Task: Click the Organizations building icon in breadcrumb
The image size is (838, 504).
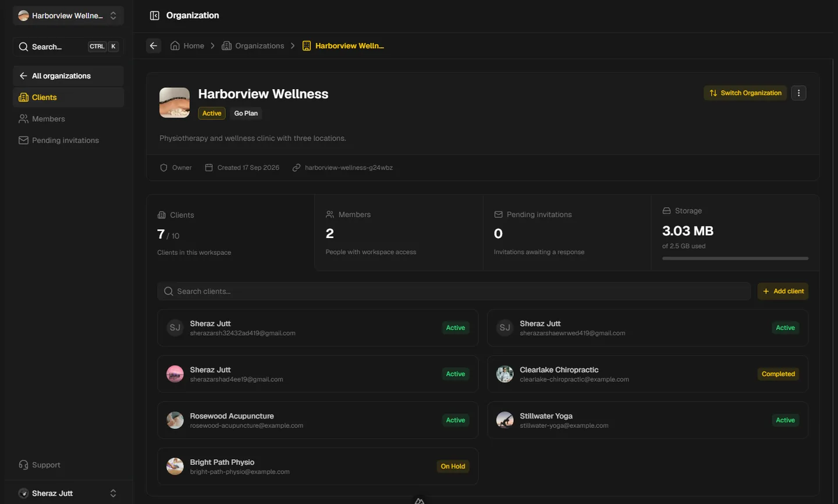Action: (x=227, y=45)
